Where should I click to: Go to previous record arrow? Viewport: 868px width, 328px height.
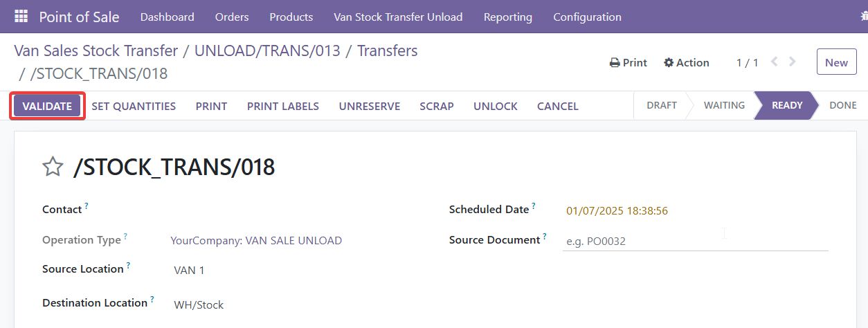775,62
